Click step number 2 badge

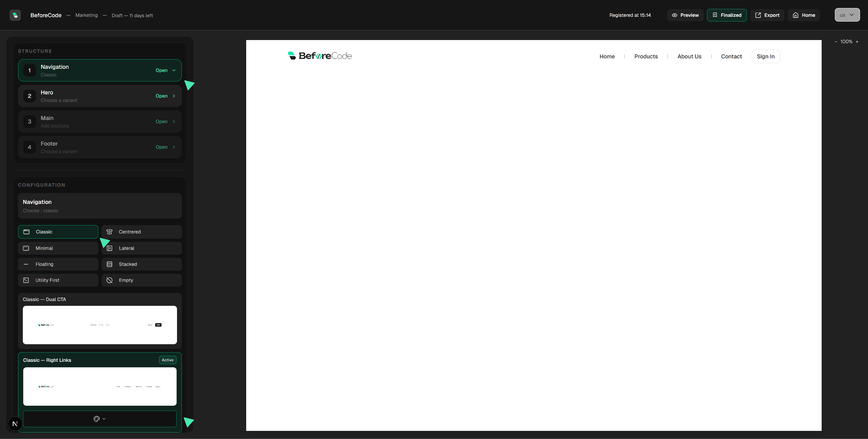coord(30,96)
